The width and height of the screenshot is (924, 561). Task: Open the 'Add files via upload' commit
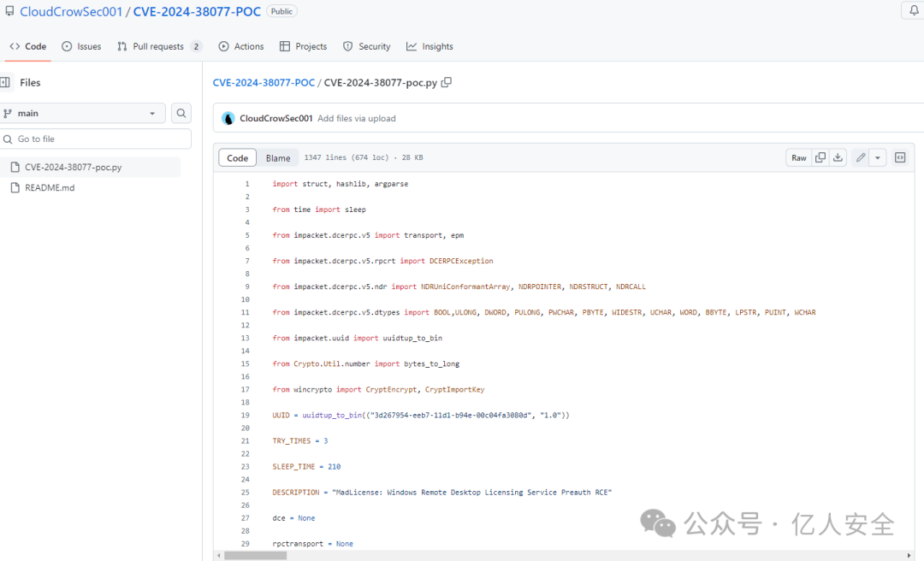click(357, 119)
